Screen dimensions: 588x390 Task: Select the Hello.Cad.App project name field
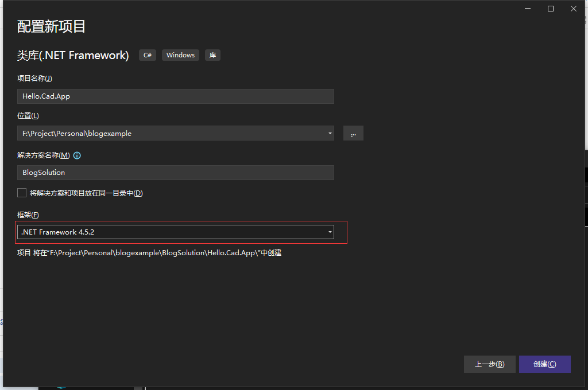172,96
